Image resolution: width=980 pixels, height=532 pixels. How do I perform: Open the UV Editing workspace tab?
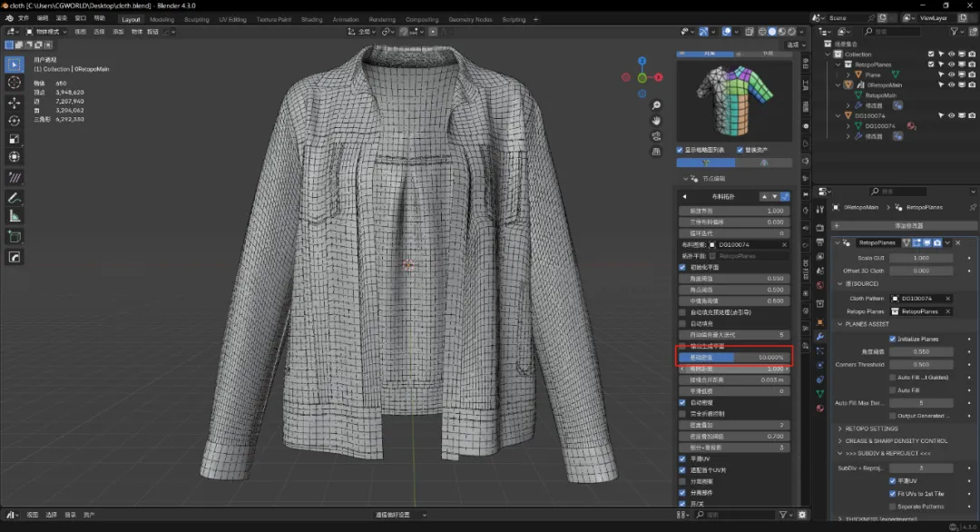[231, 19]
